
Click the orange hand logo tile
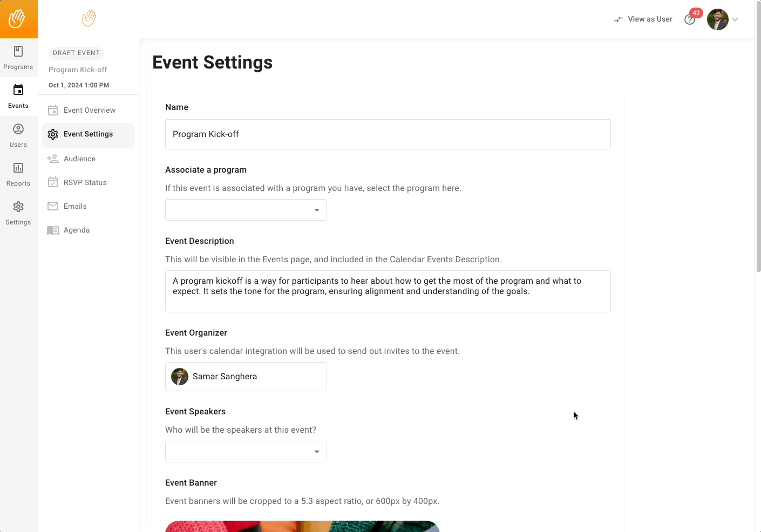19,19
